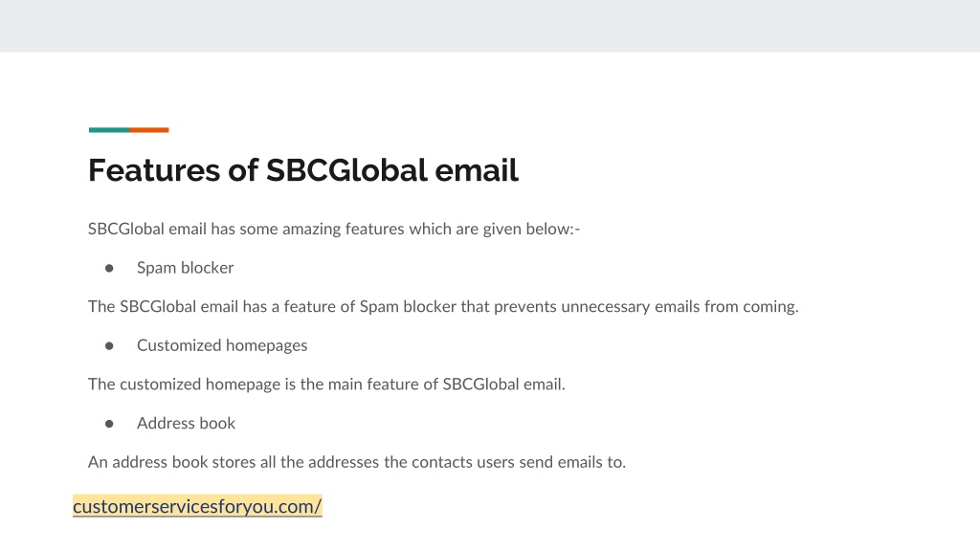This screenshot has height=551, width=980.
Task: Select the 'Customized homepages' bullet text
Action: coord(222,344)
